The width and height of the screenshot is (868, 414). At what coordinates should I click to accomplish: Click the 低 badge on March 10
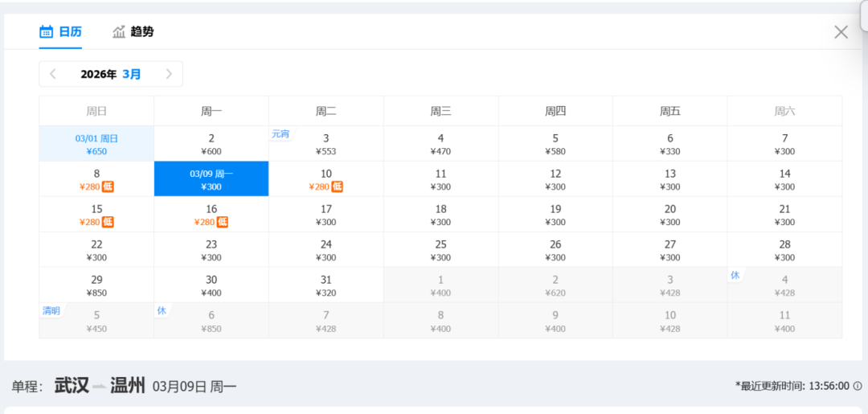tap(338, 187)
